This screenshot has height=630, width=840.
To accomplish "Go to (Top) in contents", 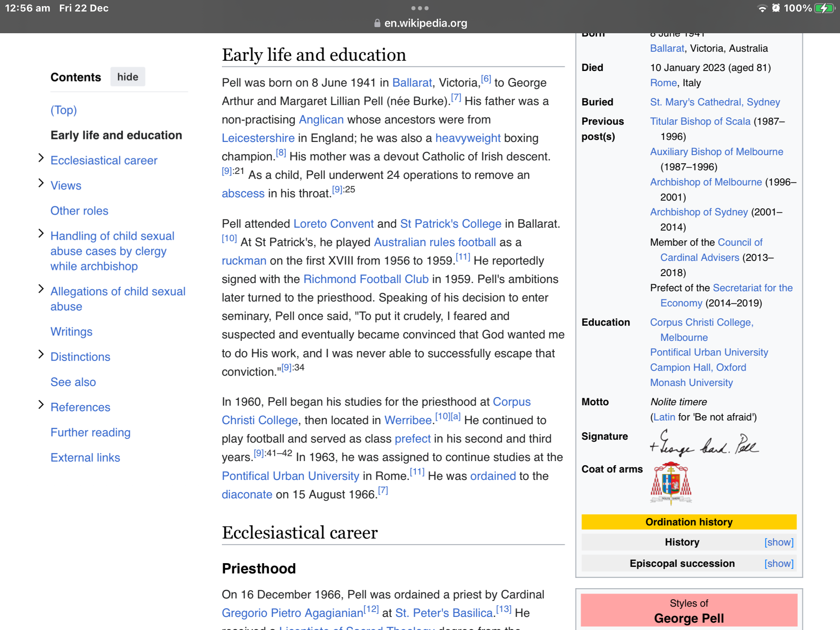I will (x=64, y=110).
